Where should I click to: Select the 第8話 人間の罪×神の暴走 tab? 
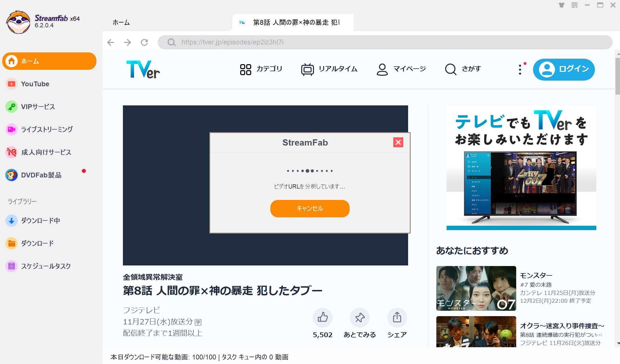click(293, 23)
